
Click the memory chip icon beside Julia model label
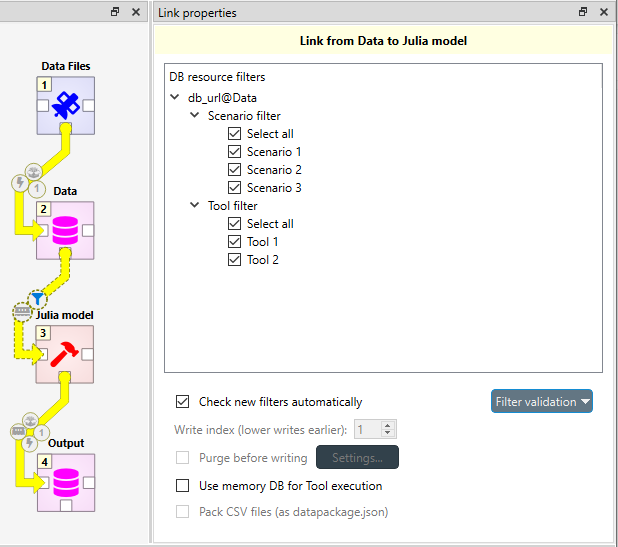click(x=22, y=312)
